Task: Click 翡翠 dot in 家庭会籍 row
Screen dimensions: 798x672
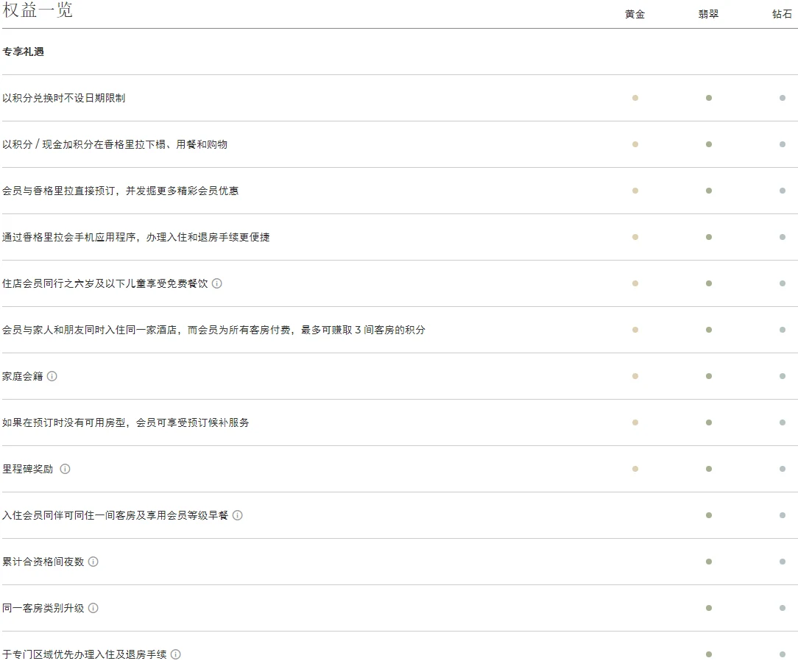Action: click(709, 376)
